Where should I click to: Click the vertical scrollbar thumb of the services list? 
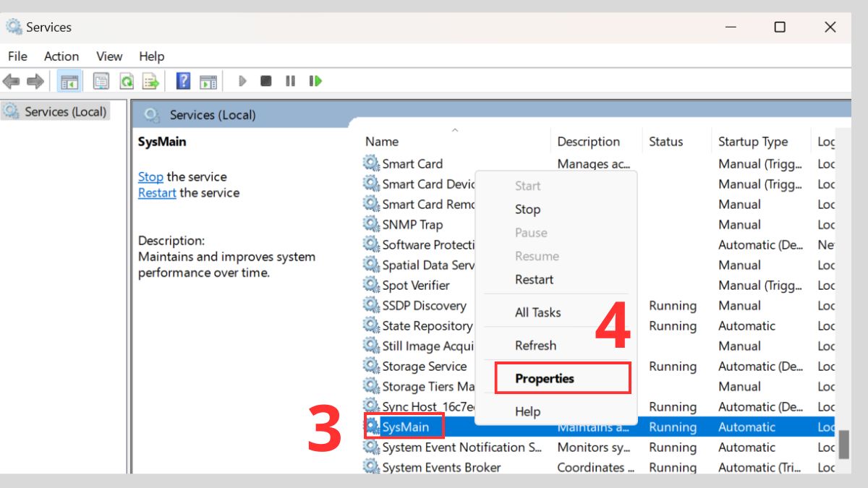pos(843,444)
